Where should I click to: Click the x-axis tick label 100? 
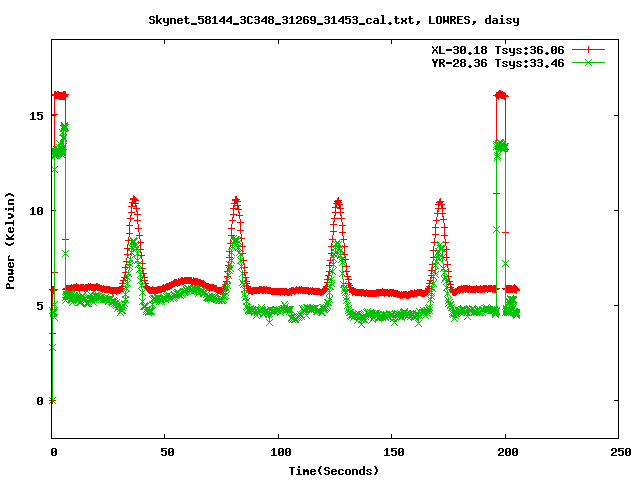[281, 452]
